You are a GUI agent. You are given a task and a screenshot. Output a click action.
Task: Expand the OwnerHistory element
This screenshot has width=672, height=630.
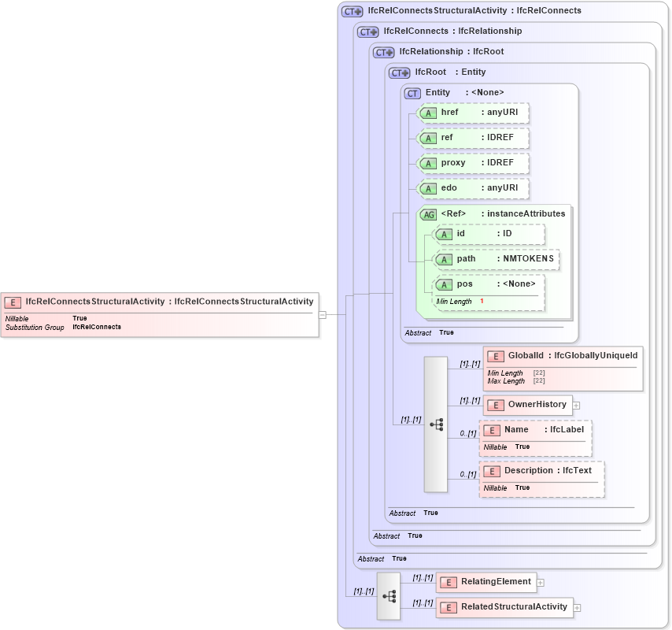pos(576,405)
